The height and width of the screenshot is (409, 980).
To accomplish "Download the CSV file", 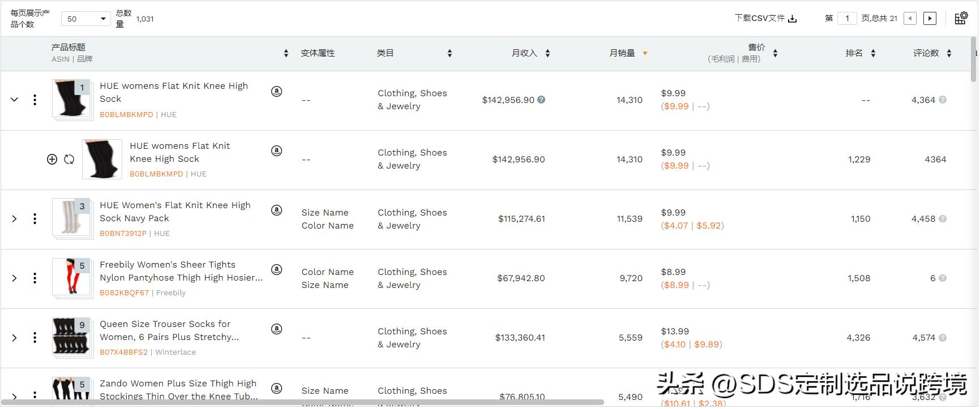I will tap(765, 18).
